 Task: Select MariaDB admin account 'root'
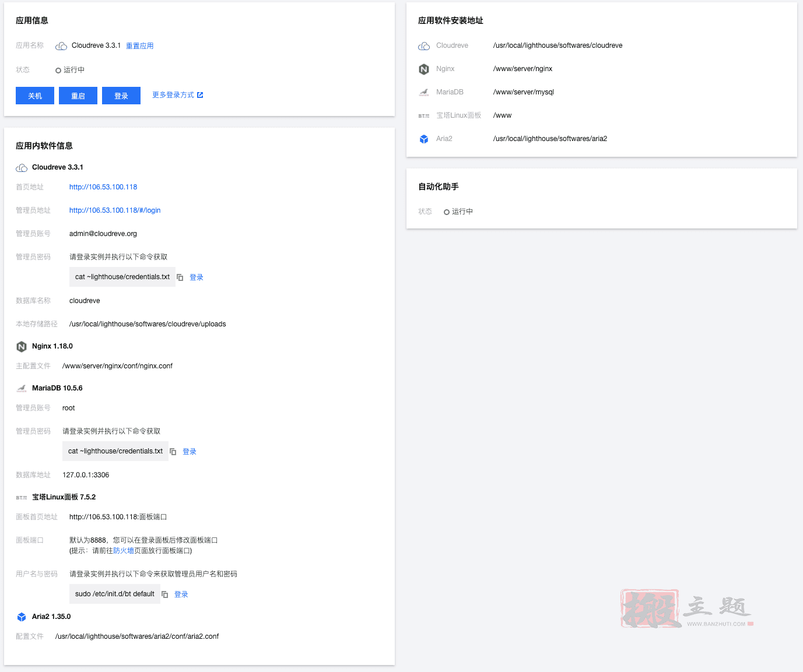[69, 408]
